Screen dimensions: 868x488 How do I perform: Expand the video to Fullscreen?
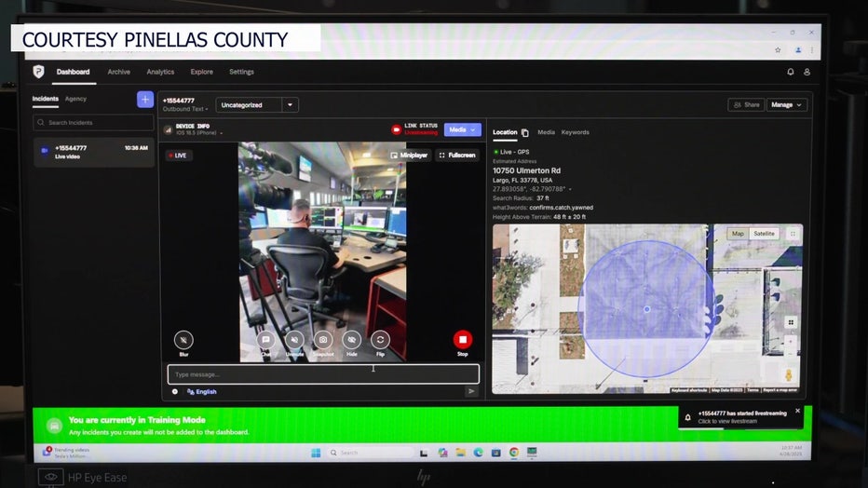click(457, 156)
